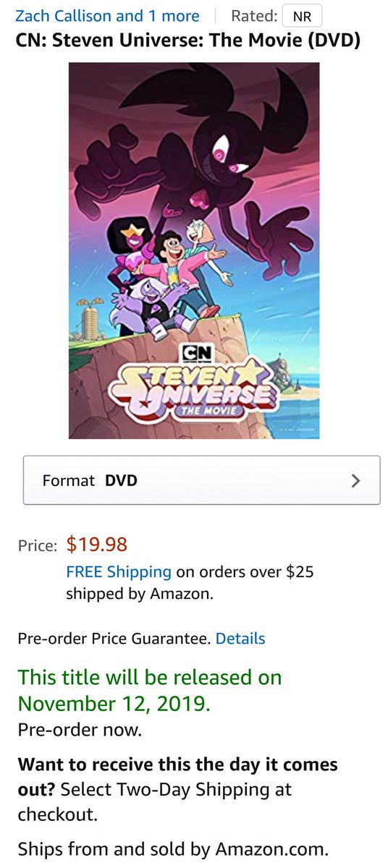Click the $19.98 price
Image resolution: width=388 pixels, height=868 pixels.
pyautogui.click(x=96, y=544)
